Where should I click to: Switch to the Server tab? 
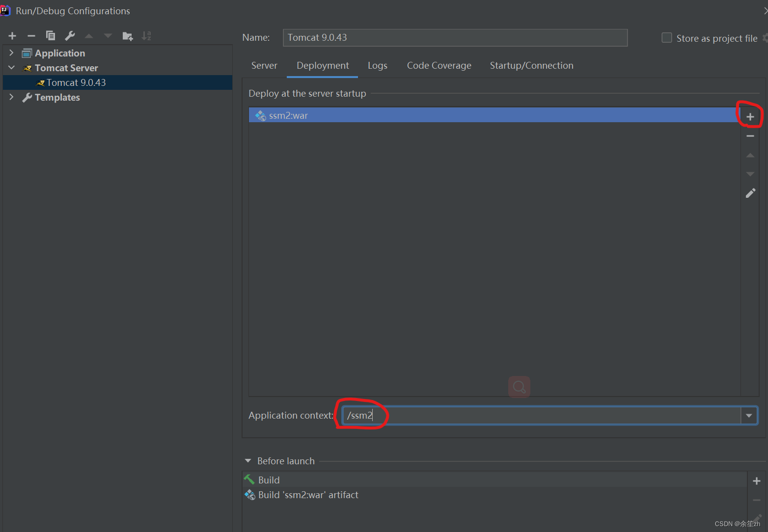tap(264, 66)
